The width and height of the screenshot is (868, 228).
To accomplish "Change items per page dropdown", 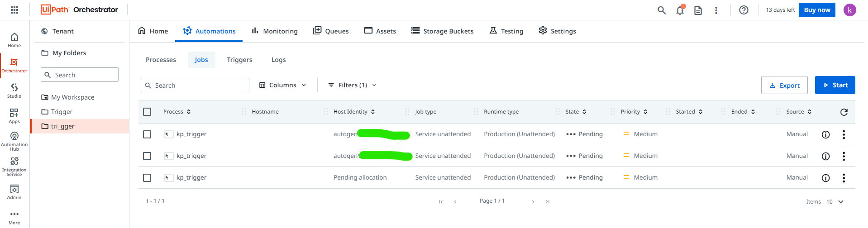I will [x=835, y=202].
